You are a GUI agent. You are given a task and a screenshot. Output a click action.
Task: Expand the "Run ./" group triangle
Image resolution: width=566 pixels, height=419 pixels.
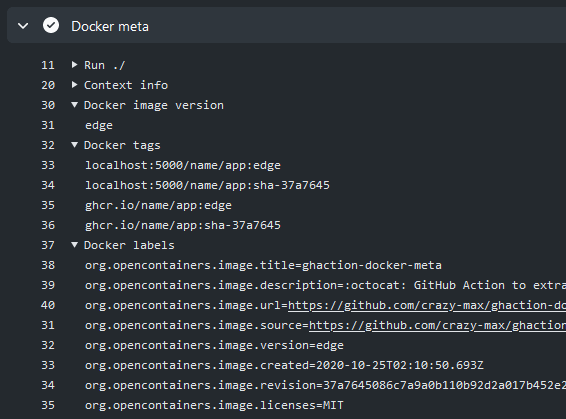74,65
